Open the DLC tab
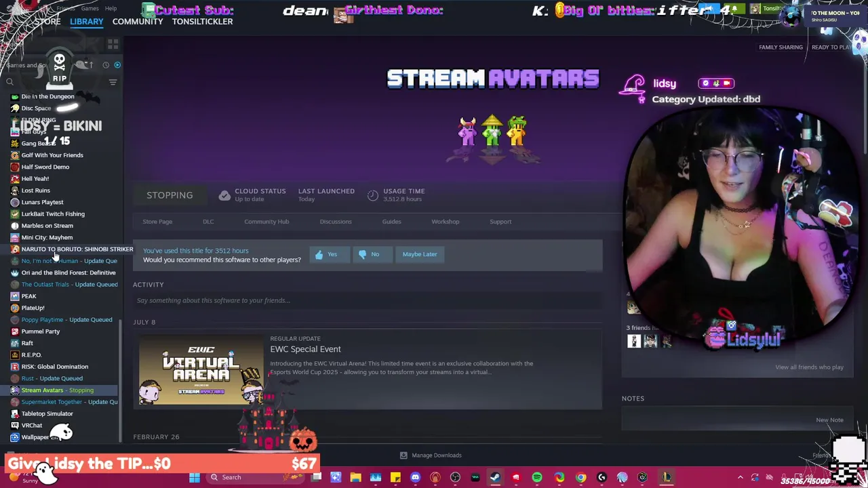868x488 pixels. 208,222
